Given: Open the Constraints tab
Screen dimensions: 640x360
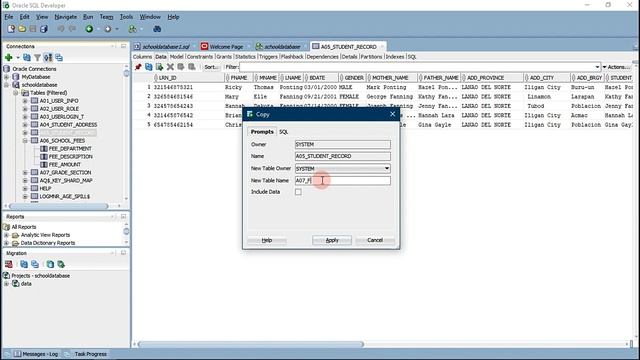Looking at the screenshot, I should pos(200,57).
